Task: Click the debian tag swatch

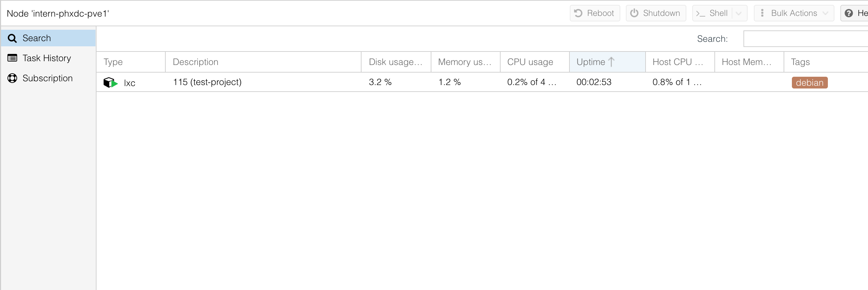Action: tap(809, 83)
